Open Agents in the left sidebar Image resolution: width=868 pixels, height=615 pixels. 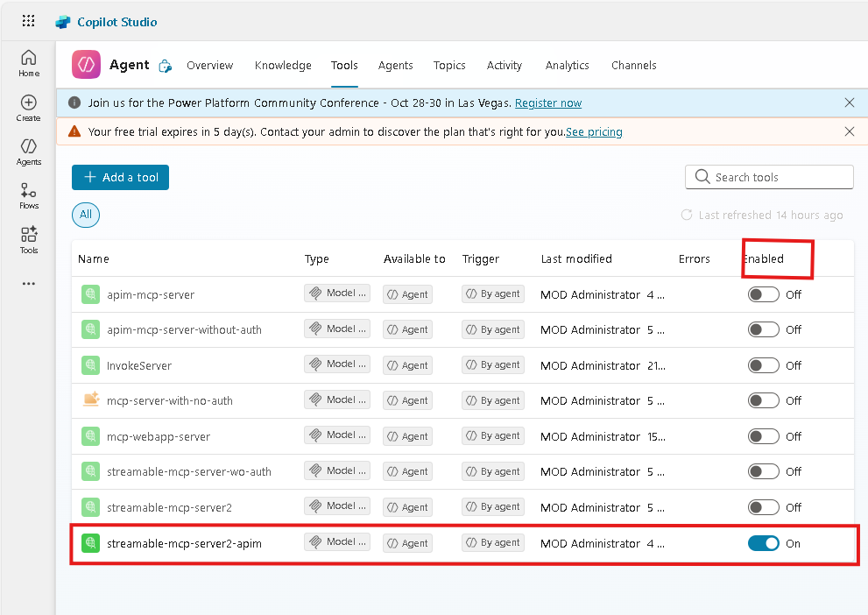(29, 152)
